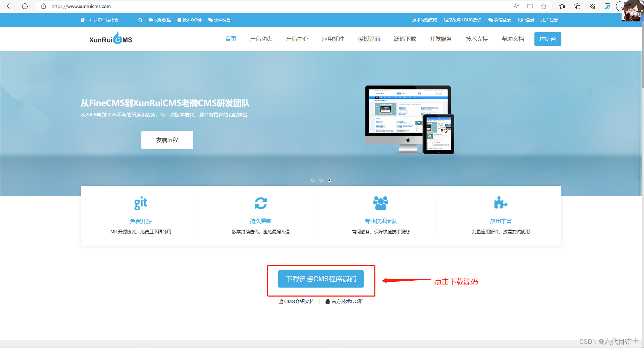Open the 技术支持 menu item
The image size is (644, 348).
[x=477, y=39]
